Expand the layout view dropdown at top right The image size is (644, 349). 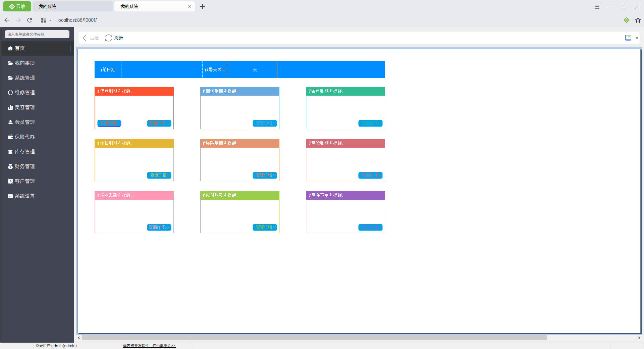(x=637, y=38)
